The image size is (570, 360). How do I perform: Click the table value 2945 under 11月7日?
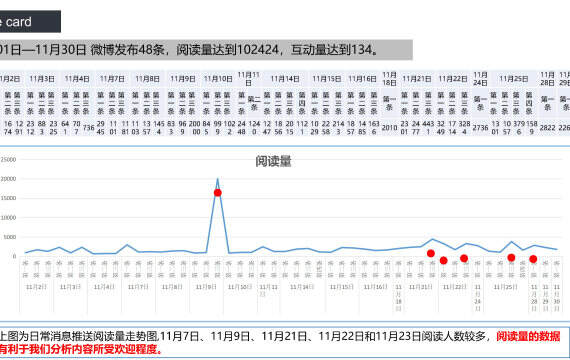(x=101, y=128)
